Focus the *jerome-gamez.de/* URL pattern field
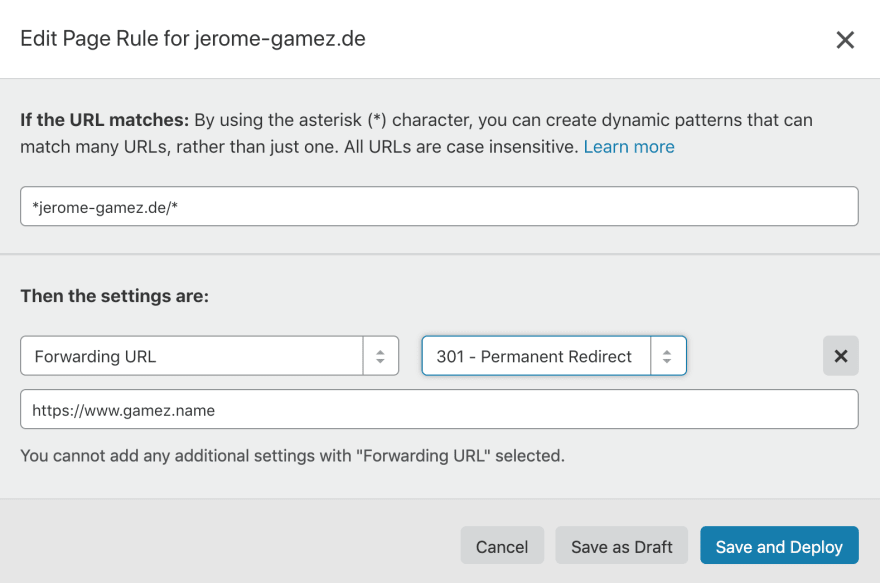This screenshot has width=880, height=583. (439, 206)
